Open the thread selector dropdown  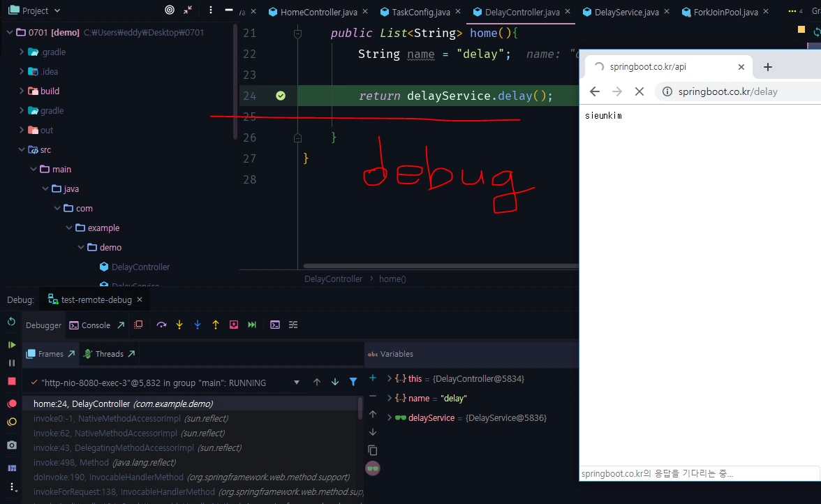point(296,383)
